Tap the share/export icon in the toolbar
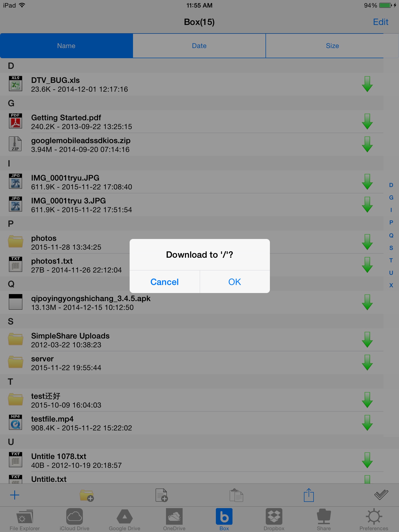 309,495
